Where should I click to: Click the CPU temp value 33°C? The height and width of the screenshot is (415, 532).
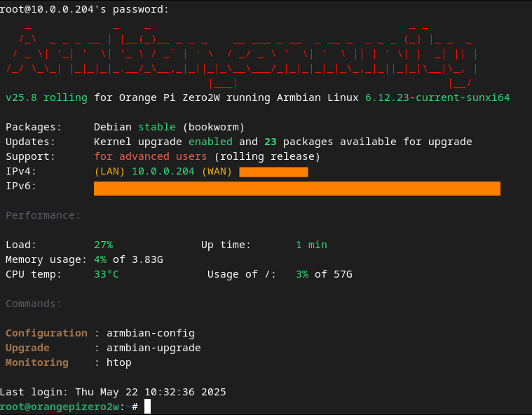pyautogui.click(x=107, y=274)
